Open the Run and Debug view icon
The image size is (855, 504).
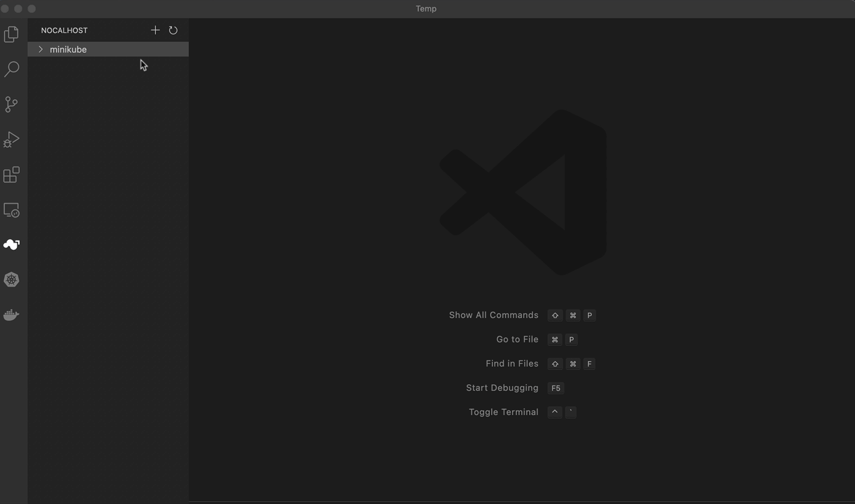[11, 139]
